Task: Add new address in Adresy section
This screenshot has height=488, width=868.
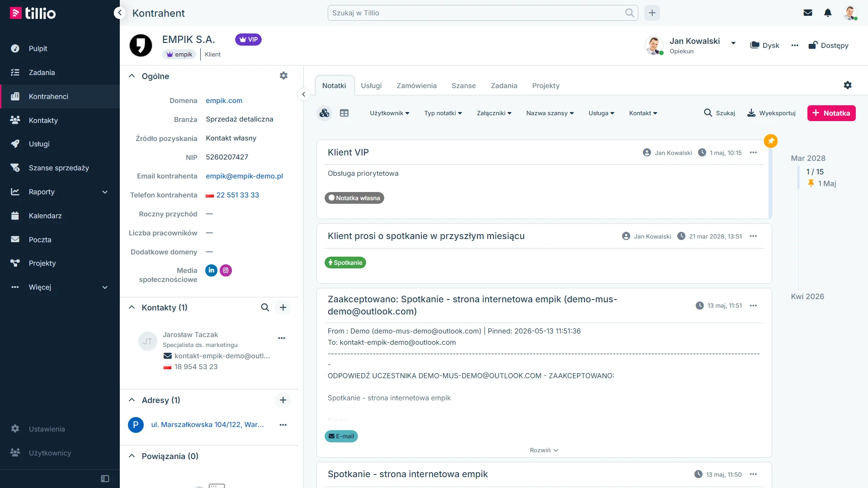Action: click(283, 400)
